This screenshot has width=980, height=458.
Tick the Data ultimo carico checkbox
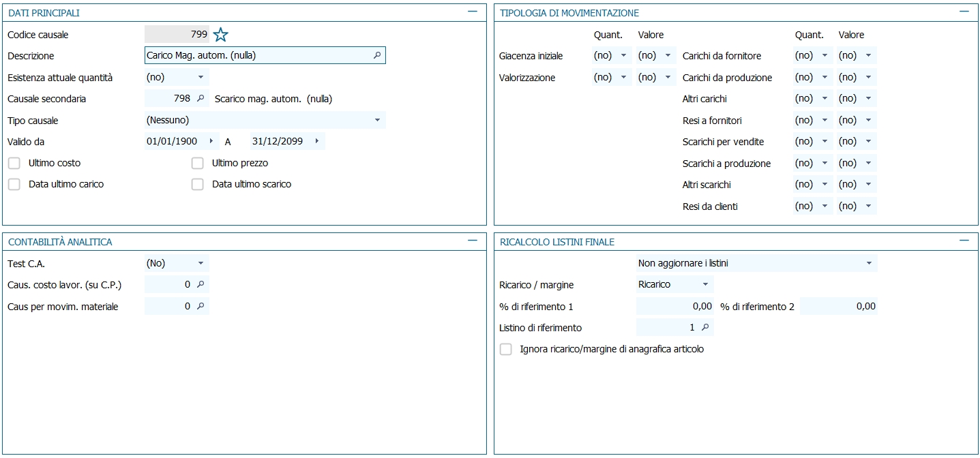click(14, 185)
